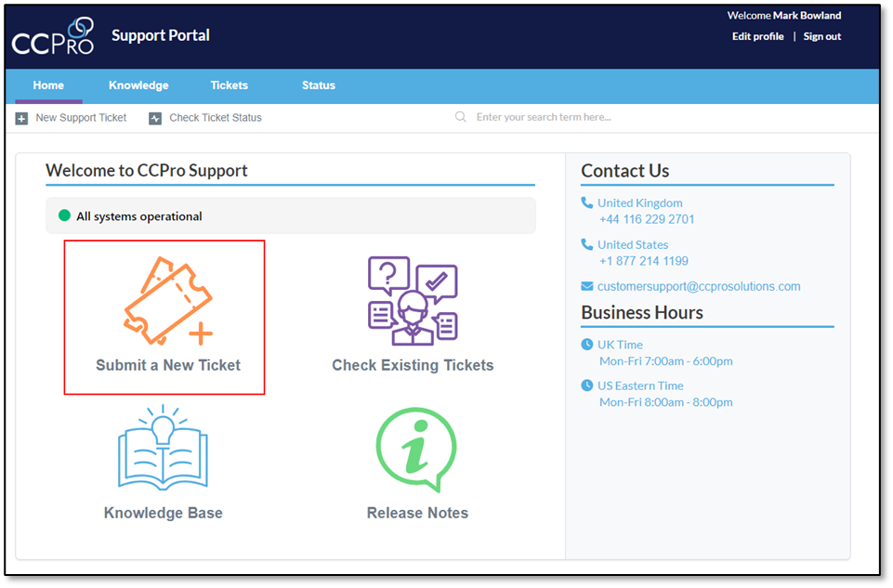Click the purple Check Existing Tickets icon
893x588 pixels.
413,301
